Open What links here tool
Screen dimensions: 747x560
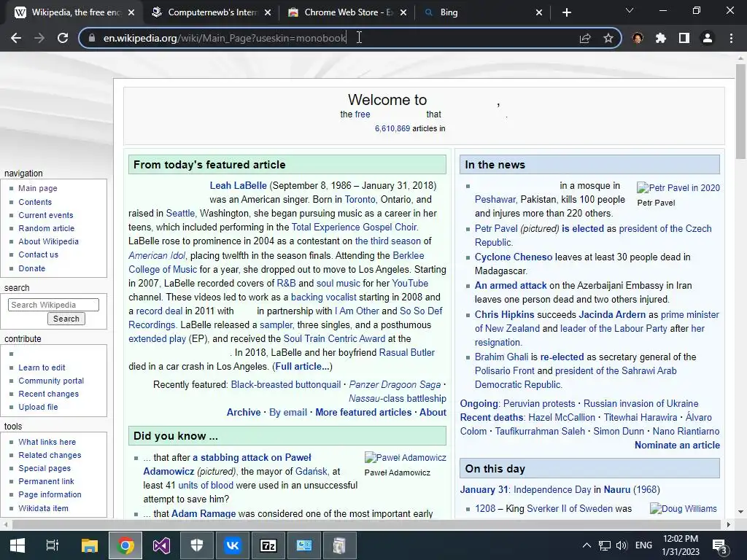click(47, 442)
